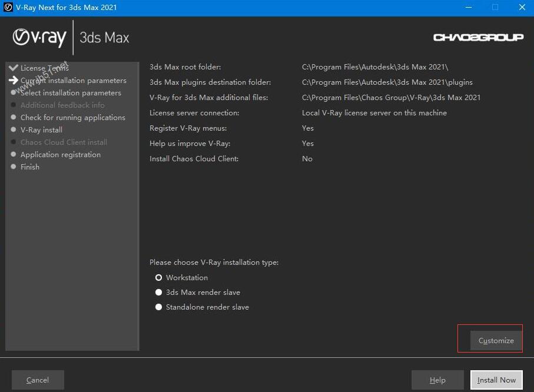Click the plugins destination folder path
Screen dimensions: 534x392
[x=387, y=82]
